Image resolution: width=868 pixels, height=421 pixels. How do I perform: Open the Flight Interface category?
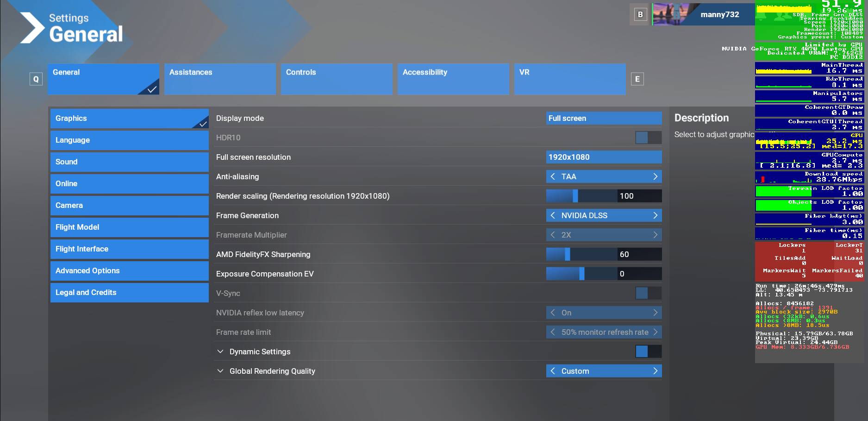tap(130, 249)
